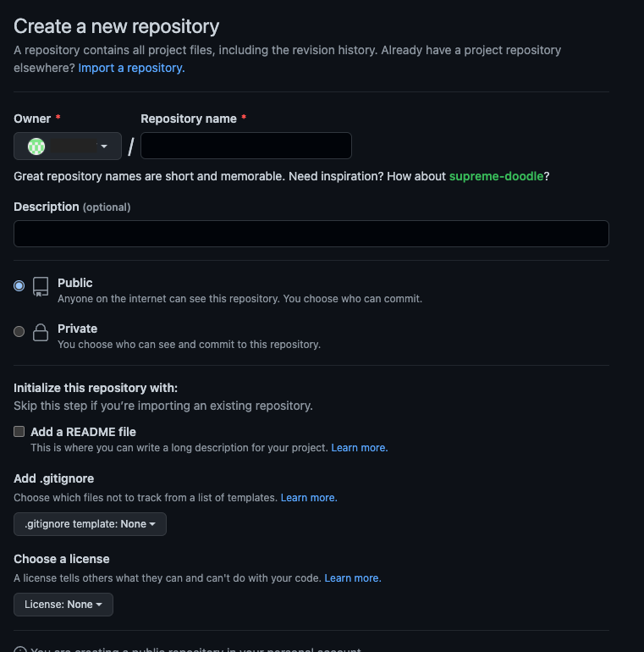Image resolution: width=644 pixels, height=652 pixels.
Task: Click into the Description text field
Action: pyautogui.click(x=311, y=234)
